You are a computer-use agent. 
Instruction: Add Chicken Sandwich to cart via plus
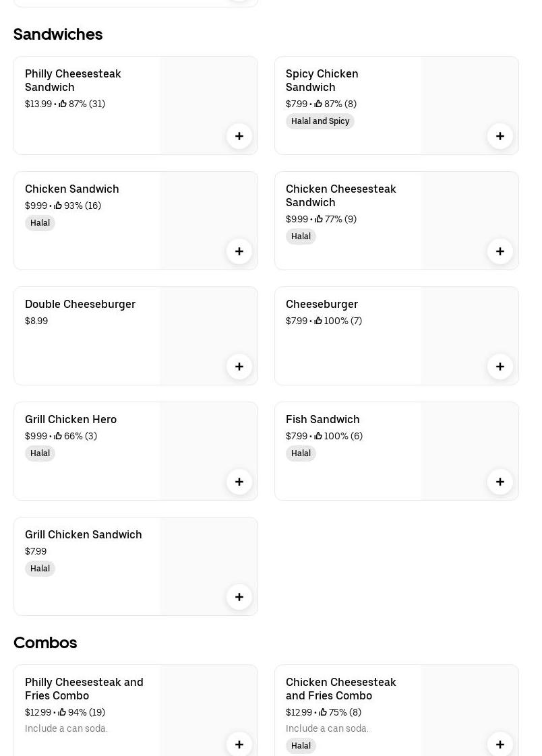(x=239, y=251)
